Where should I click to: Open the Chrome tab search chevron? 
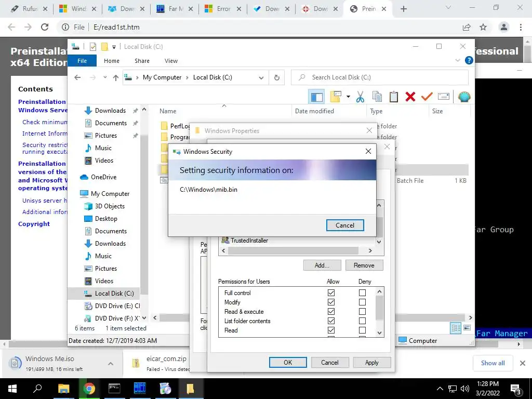coord(448,7)
